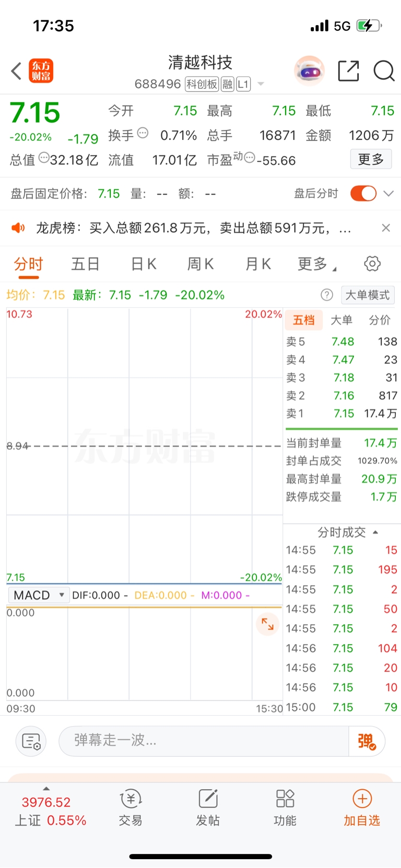The image size is (401, 868).
Task: Open 功能 functions icon
Action: (x=285, y=807)
